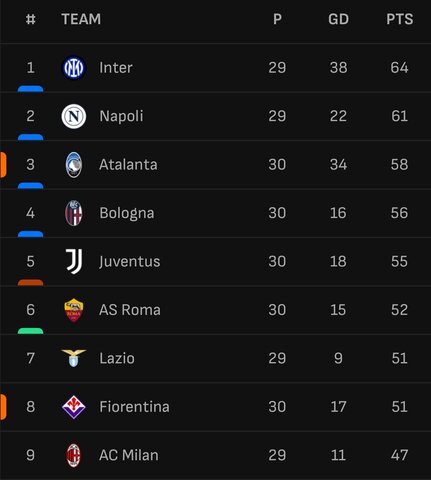Click the AS Roma club crest
This screenshot has height=480, width=431.
pos(74,310)
